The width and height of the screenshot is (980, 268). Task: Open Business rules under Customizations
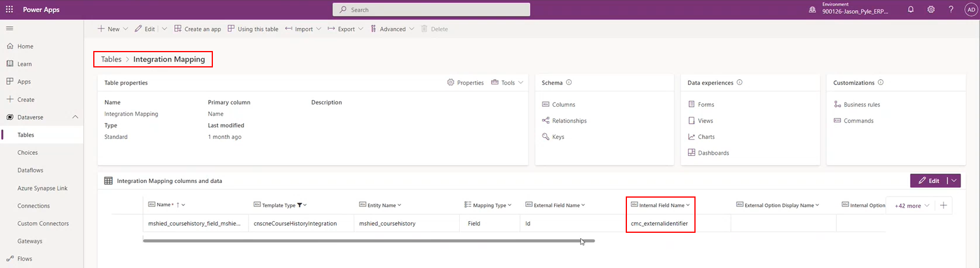coord(857,104)
